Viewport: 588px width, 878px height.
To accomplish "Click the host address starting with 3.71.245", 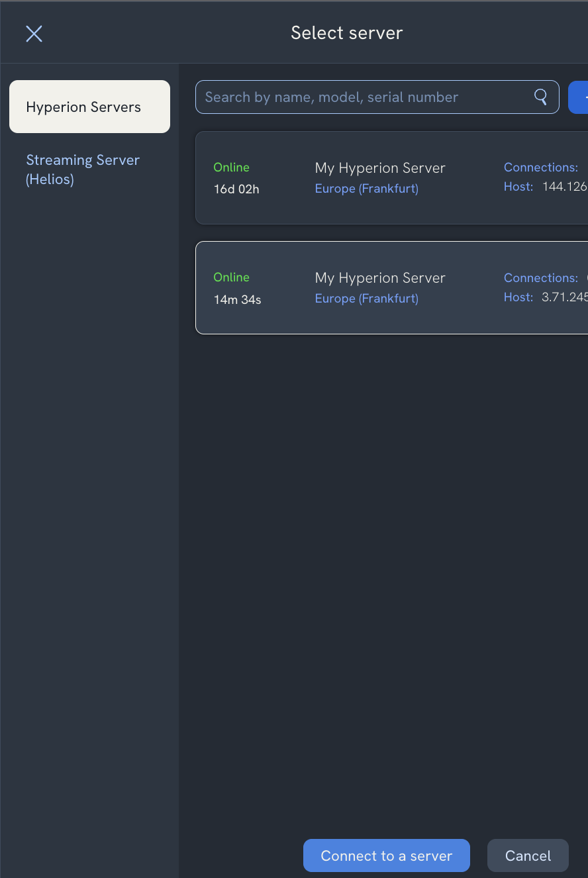I will tap(564, 297).
